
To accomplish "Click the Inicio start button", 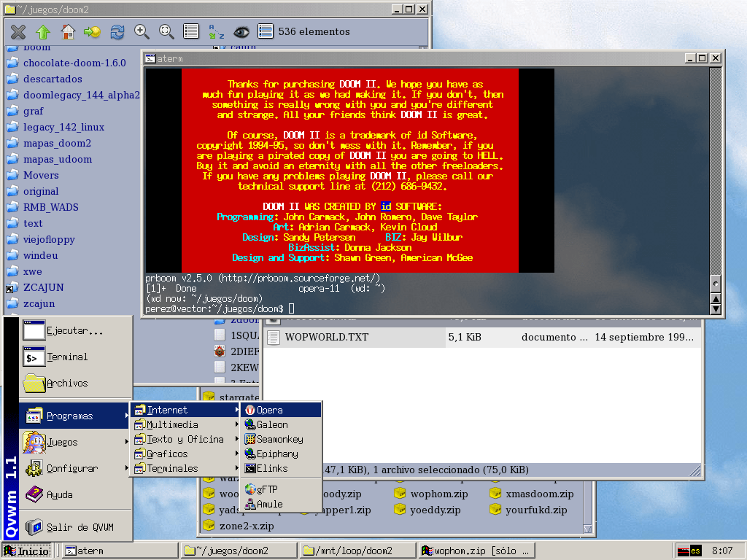I will (x=28, y=551).
